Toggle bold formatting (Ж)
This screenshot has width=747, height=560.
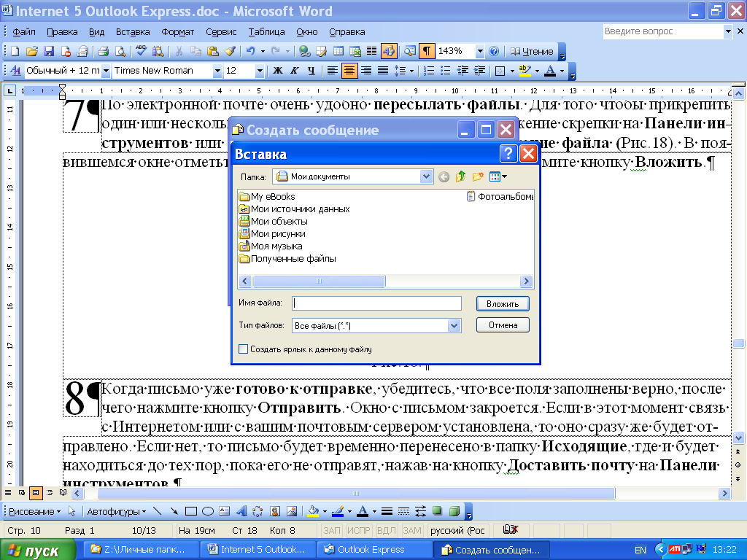pos(278,71)
